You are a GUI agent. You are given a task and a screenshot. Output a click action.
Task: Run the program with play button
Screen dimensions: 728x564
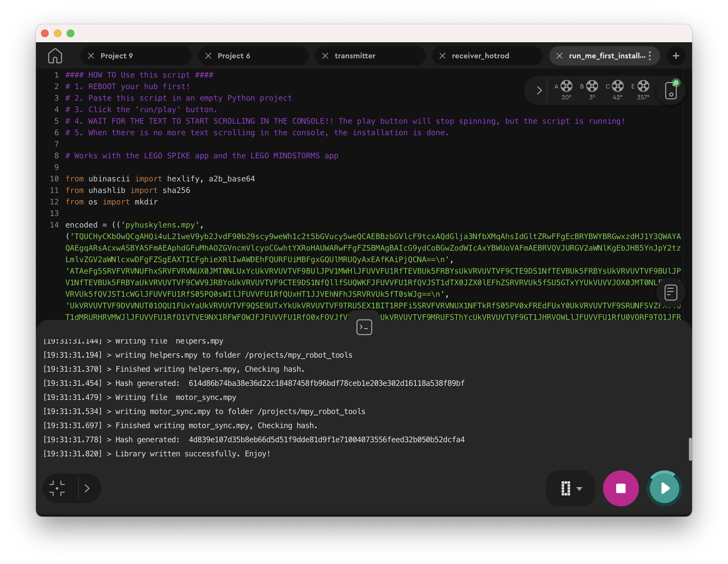pyautogui.click(x=664, y=488)
